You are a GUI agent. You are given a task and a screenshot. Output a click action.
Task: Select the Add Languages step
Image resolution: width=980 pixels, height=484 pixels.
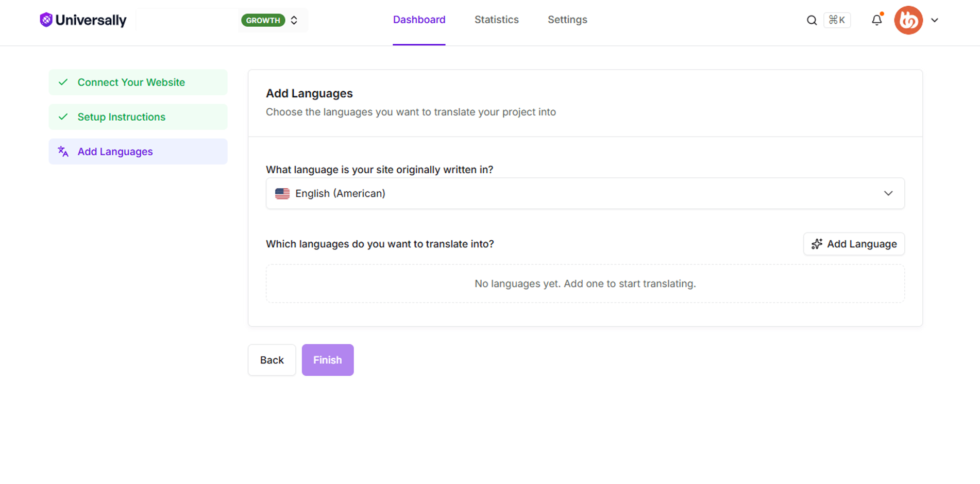point(138,152)
